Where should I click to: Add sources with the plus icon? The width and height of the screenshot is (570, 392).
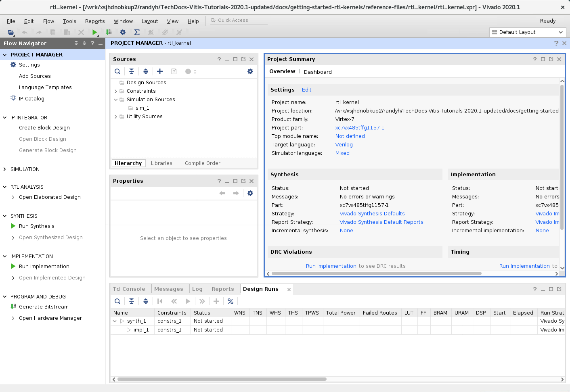pyautogui.click(x=160, y=71)
